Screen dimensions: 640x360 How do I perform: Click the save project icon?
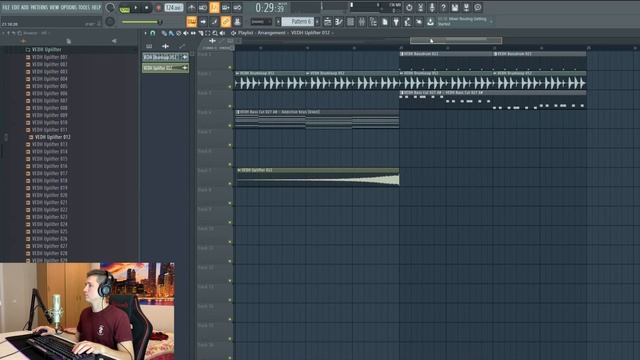pyautogui.click(x=455, y=7)
